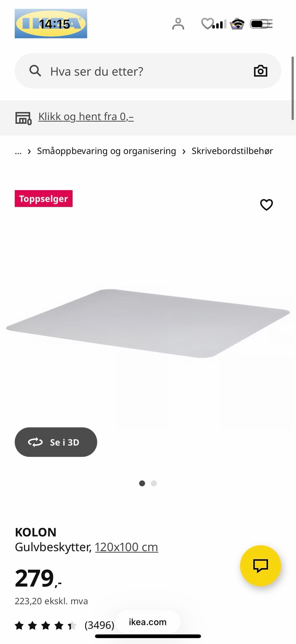Click the store pickup icon
Viewport: 296px width, 644px height.
23,118
